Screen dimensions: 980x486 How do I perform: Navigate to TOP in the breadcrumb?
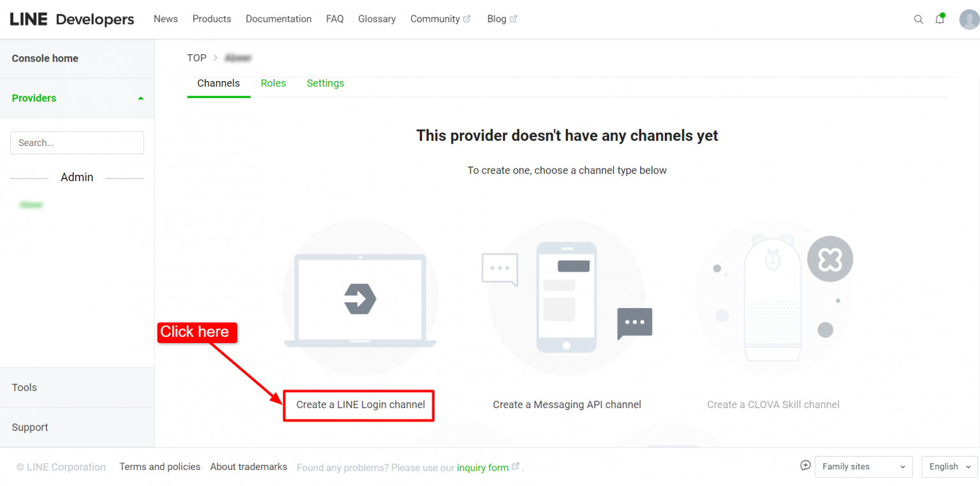pyautogui.click(x=197, y=57)
